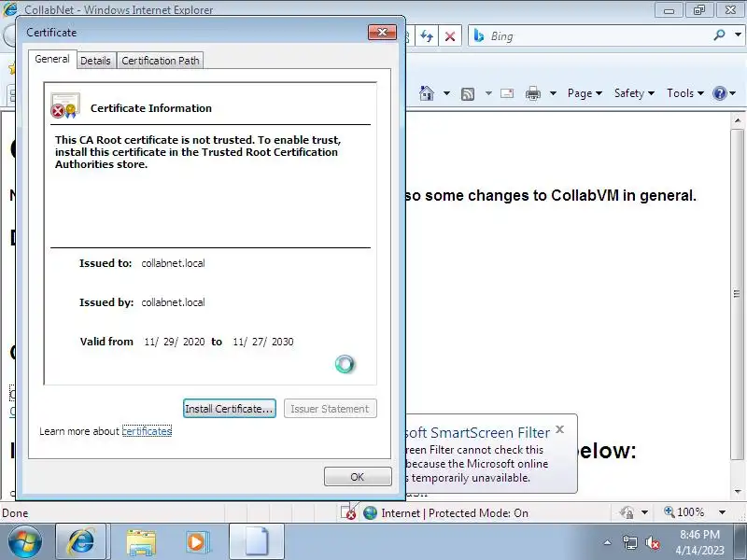Click the SmartScreen status bar icon

pyautogui.click(x=348, y=511)
